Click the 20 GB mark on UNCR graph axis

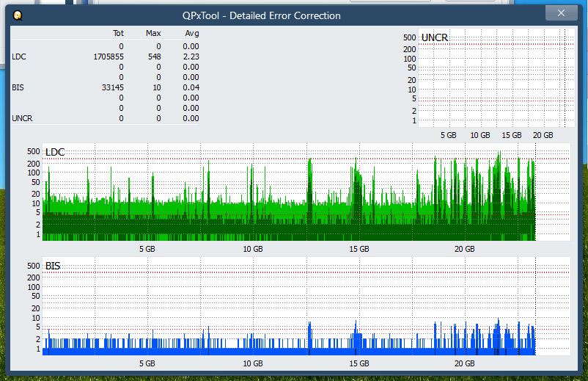pos(543,135)
